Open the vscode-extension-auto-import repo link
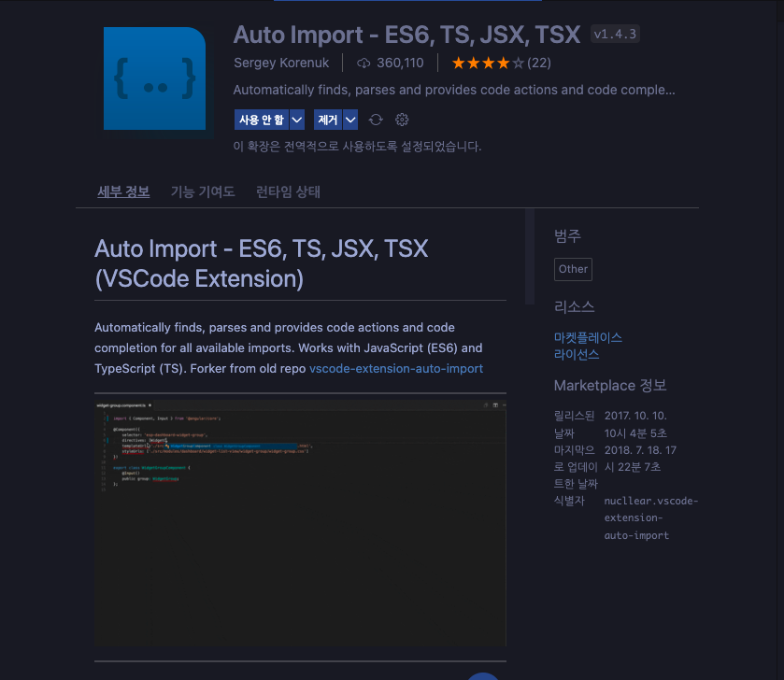 click(396, 369)
